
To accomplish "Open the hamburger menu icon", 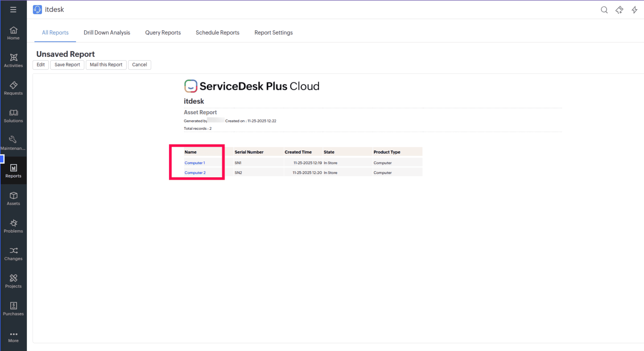I will coord(13,10).
